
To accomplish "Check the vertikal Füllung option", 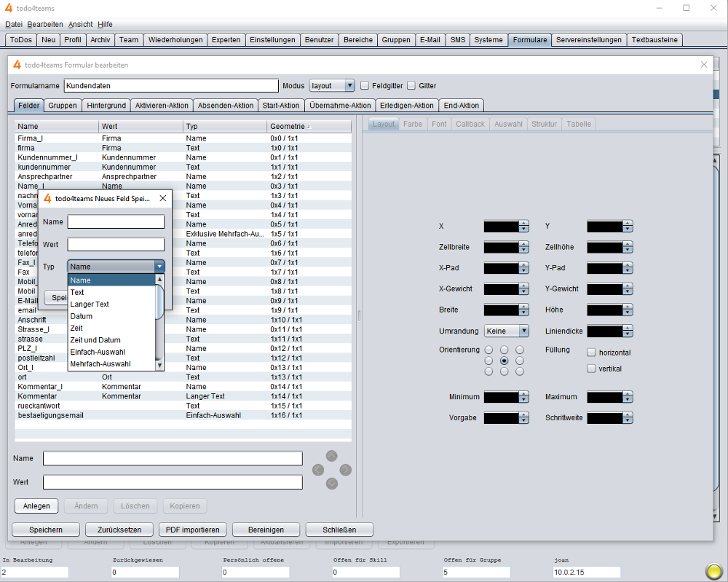I will coord(591,369).
